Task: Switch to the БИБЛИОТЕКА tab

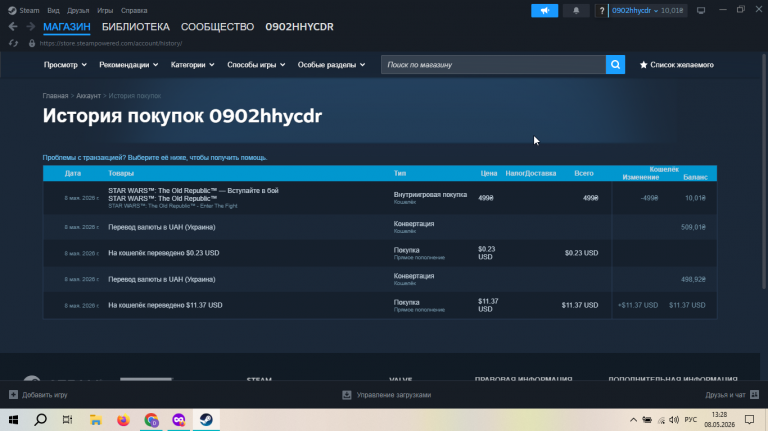Action: tap(136, 27)
